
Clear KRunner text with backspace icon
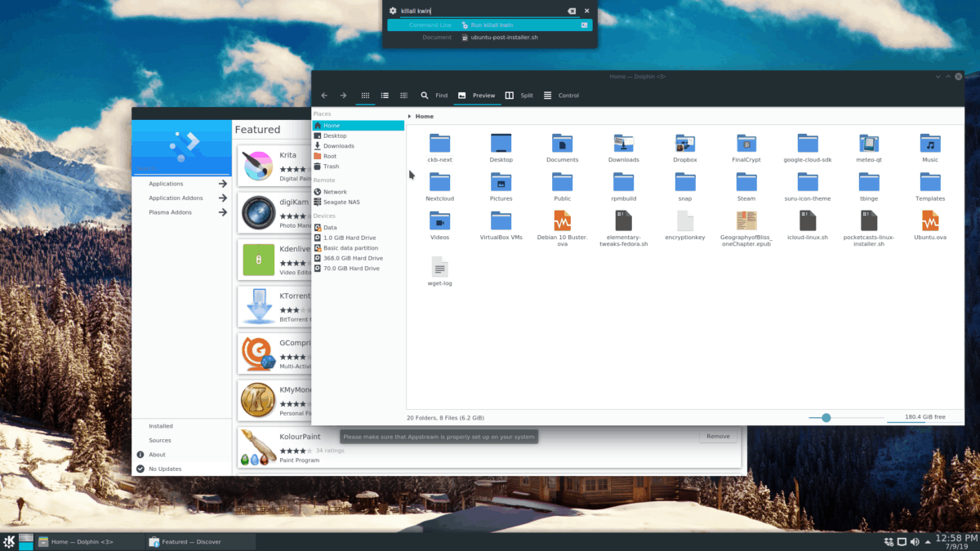(572, 11)
